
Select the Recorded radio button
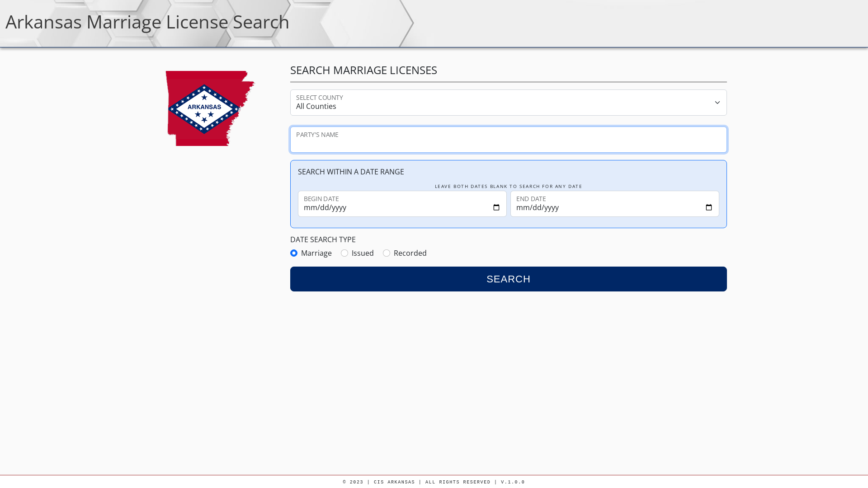(387, 253)
